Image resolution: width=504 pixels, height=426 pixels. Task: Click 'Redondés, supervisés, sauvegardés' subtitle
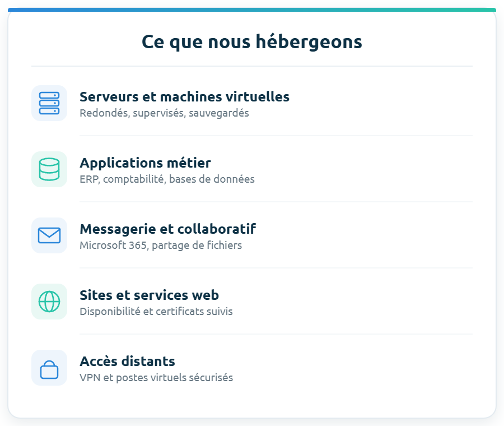tap(164, 113)
